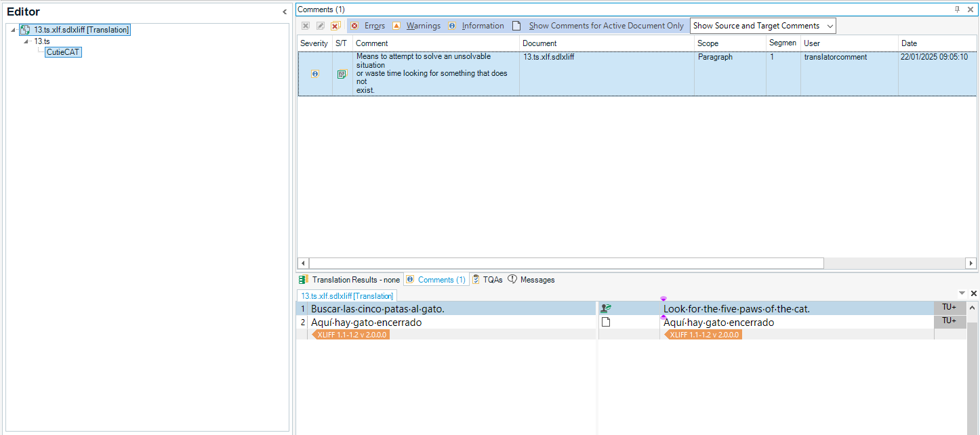Open the Show Source and Target Comments dropdown
980x435 pixels.
763,26
